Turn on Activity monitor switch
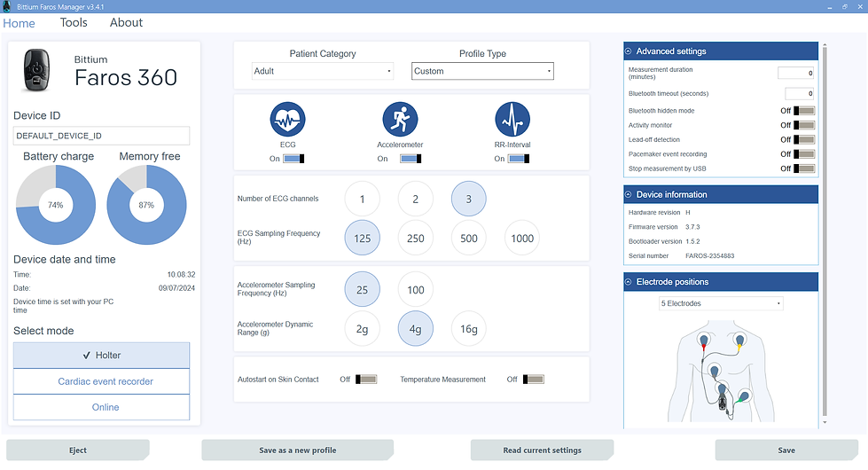This screenshot has height=470, width=868. coord(804,125)
